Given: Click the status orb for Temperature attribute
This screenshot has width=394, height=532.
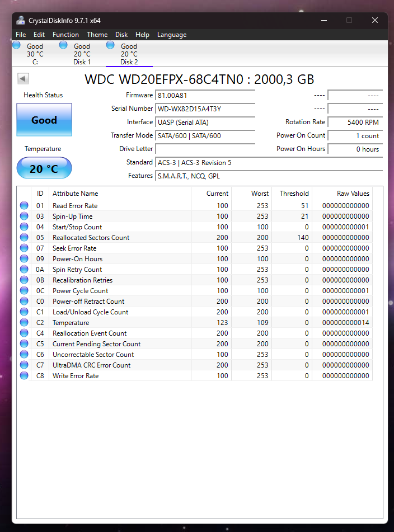Looking at the screenshot, I should click(24, 322).
